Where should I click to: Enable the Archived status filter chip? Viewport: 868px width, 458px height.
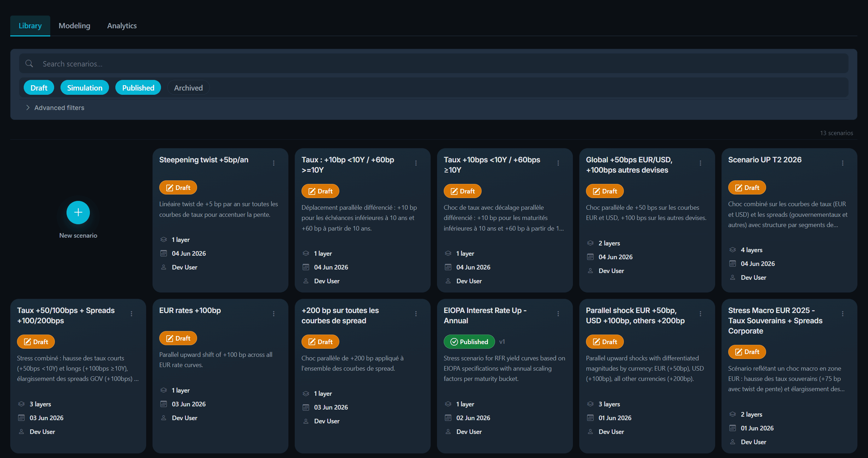[188, 88]
